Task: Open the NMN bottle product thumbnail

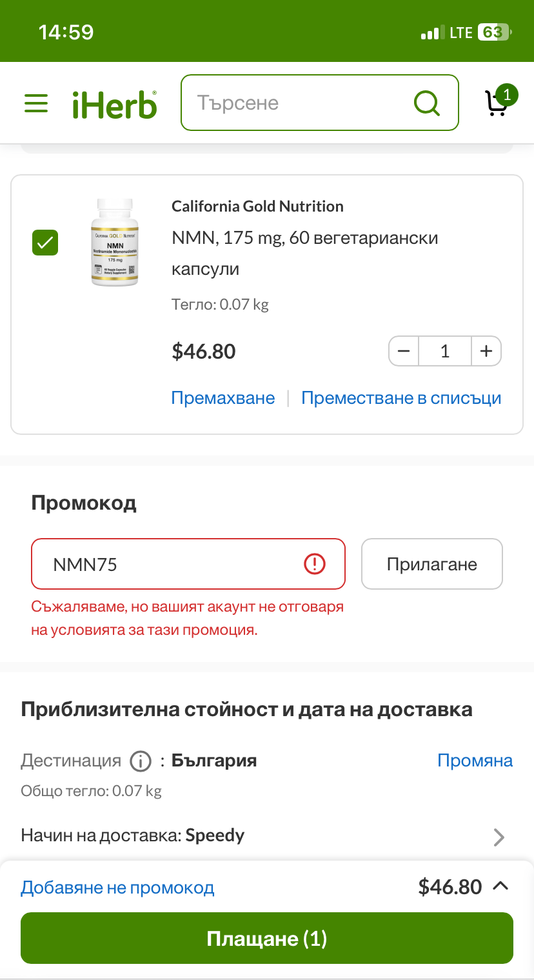Action: [115, 243]
